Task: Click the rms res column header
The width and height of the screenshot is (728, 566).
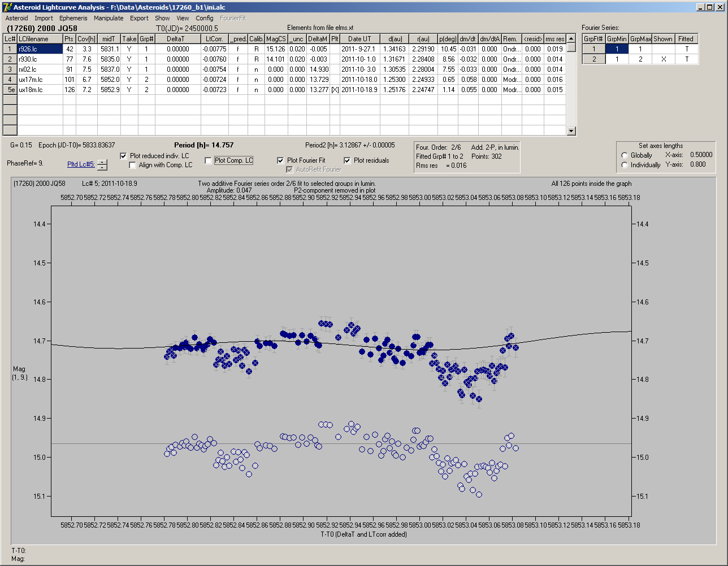Action: (x=555, y=39)
